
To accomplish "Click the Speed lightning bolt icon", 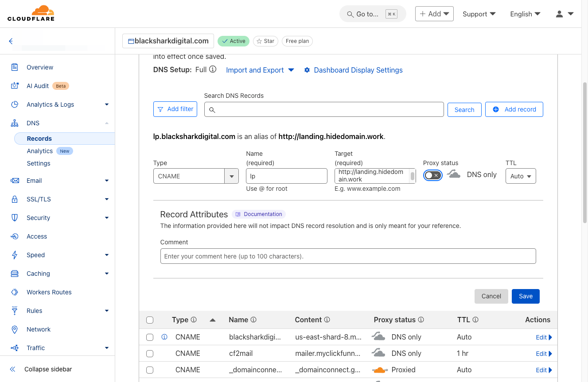I will point(15,255).
